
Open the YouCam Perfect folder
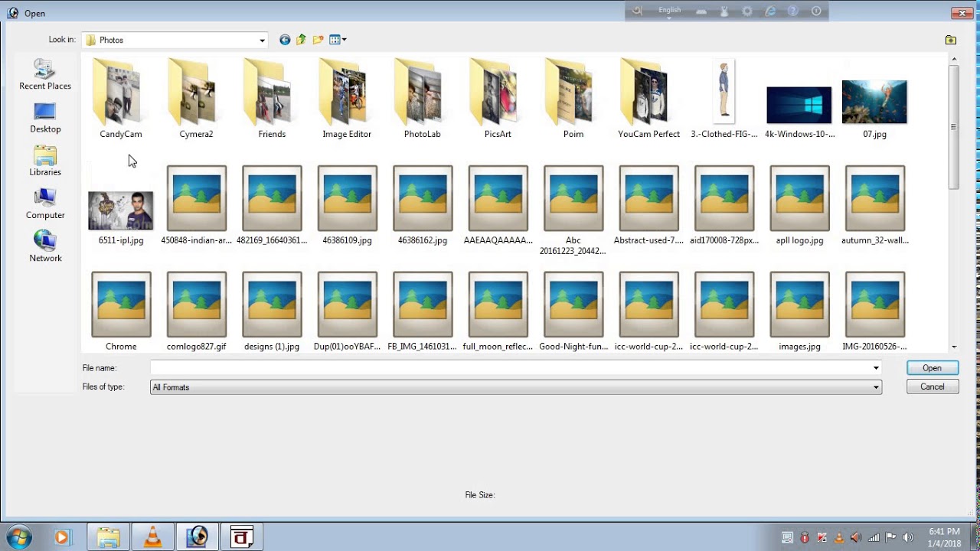point(648,99)
